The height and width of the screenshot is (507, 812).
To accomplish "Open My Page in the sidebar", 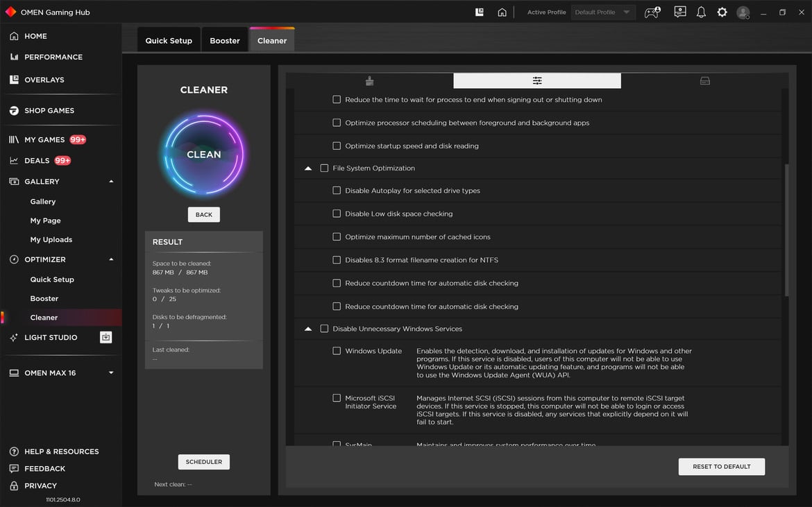I will (x=45, y=221).
